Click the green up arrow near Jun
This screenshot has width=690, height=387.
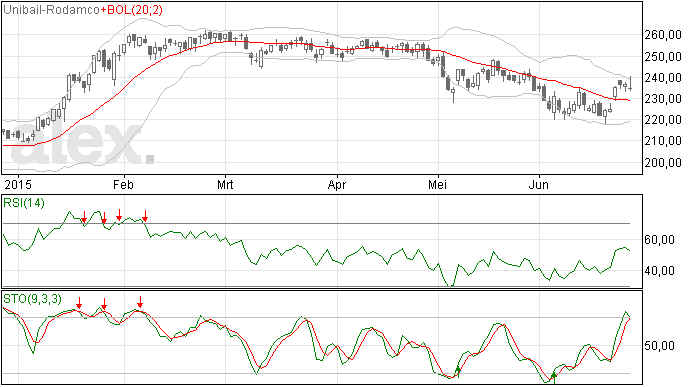click(x=554, y=377)
